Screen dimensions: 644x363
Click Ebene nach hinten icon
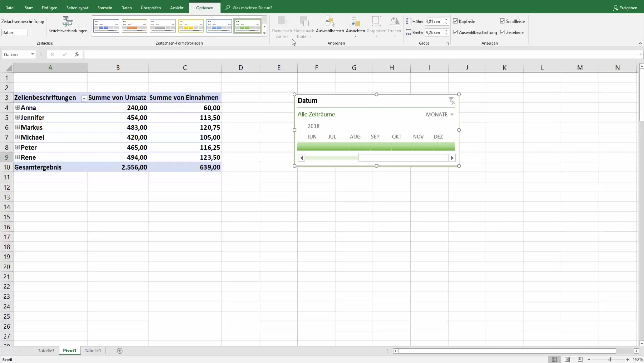coord(304,22)
